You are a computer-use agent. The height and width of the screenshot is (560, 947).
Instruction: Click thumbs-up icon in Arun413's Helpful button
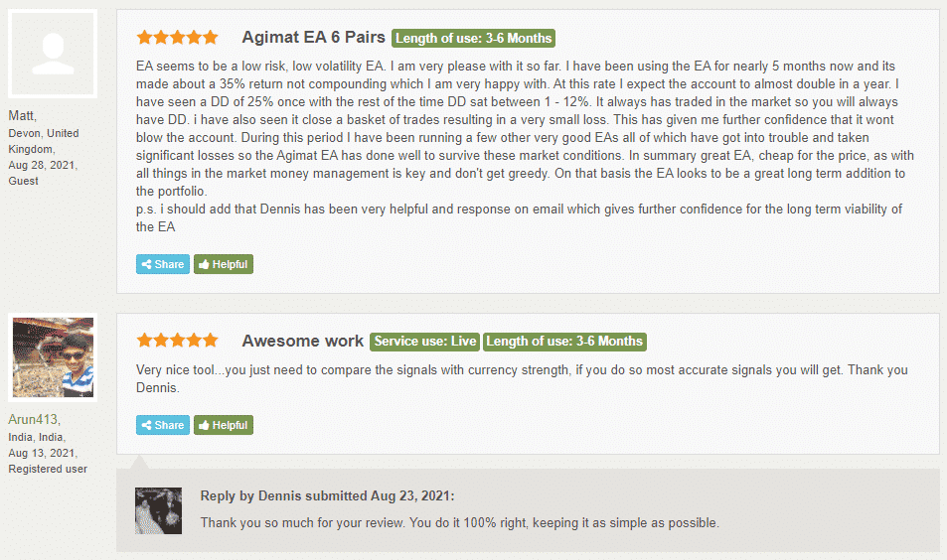[x=204, y=425]
